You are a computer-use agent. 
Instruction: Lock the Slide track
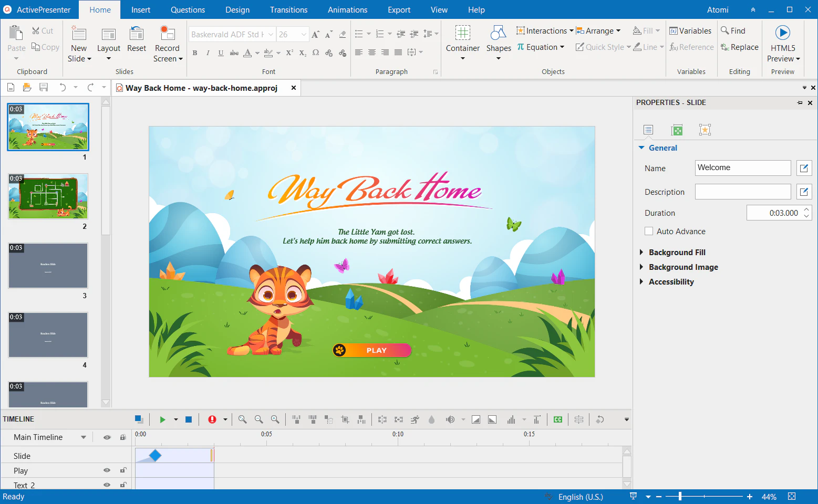point(123,455)
